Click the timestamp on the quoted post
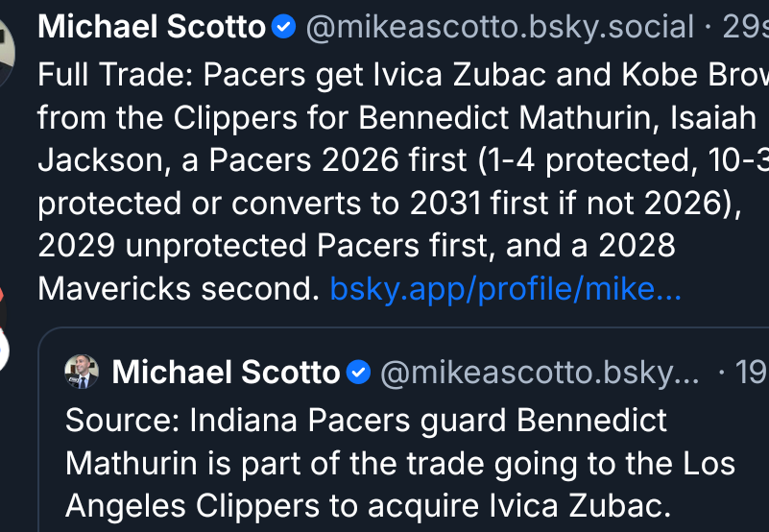Image resolution: width=769 pixels, height=532 pixels. (750, 373)
